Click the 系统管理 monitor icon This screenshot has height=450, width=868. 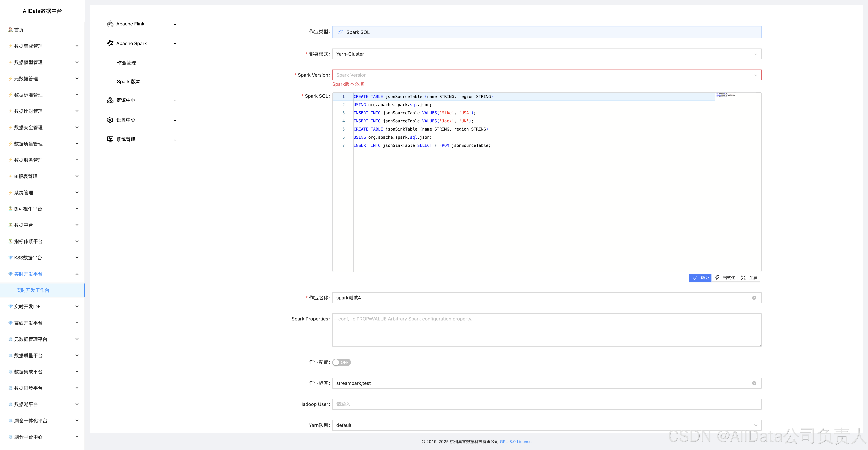[x=110, y=139]
